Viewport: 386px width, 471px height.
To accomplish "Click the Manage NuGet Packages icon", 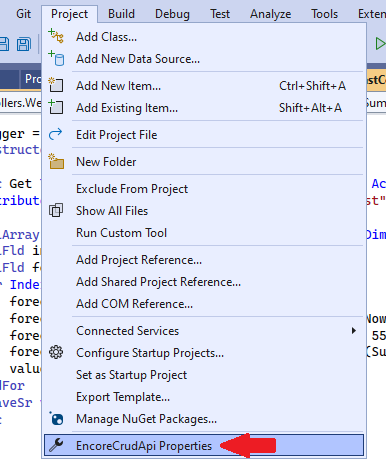I will (x=56, y=418).
